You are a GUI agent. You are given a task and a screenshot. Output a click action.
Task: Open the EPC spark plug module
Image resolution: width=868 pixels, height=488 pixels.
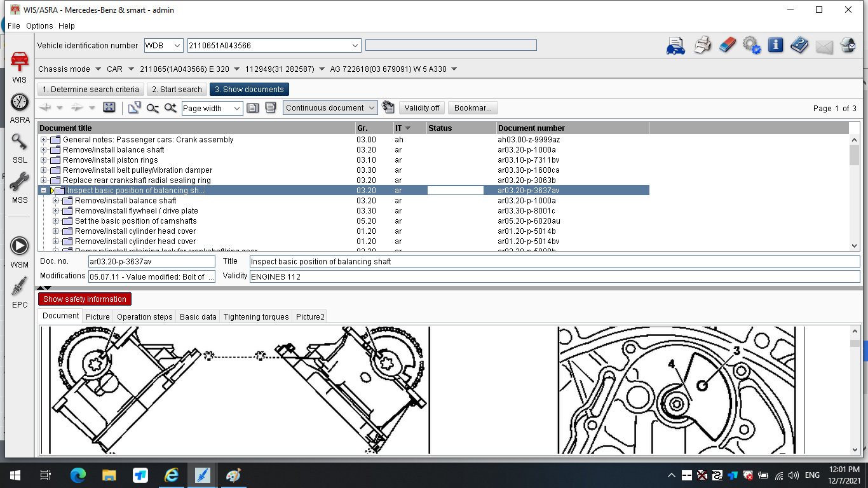tap(20, 287)
